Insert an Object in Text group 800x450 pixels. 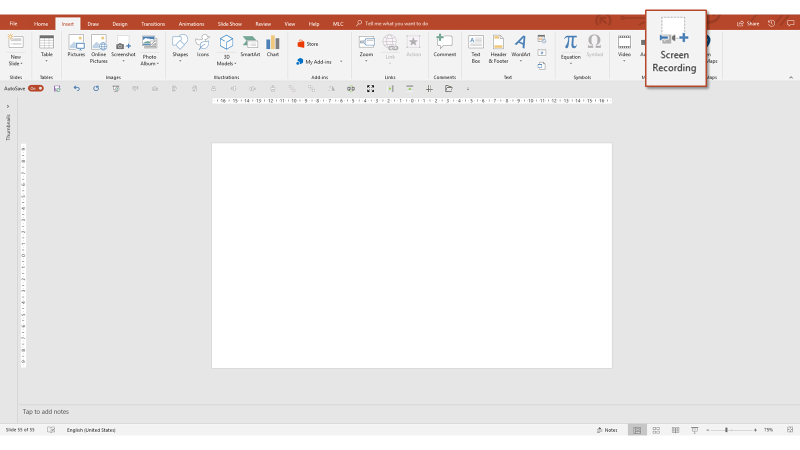[542, 66]
